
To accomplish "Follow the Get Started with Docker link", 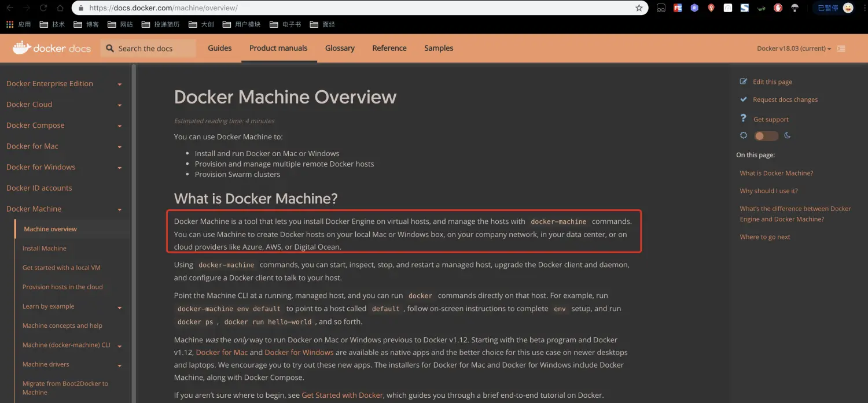I will tap(342, 395).
